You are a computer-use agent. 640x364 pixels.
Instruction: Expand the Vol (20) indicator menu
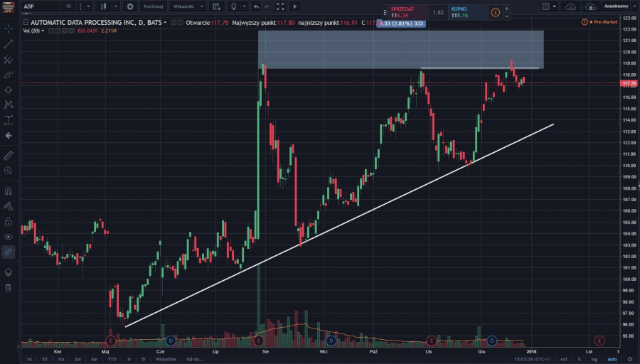coord(43,31)
